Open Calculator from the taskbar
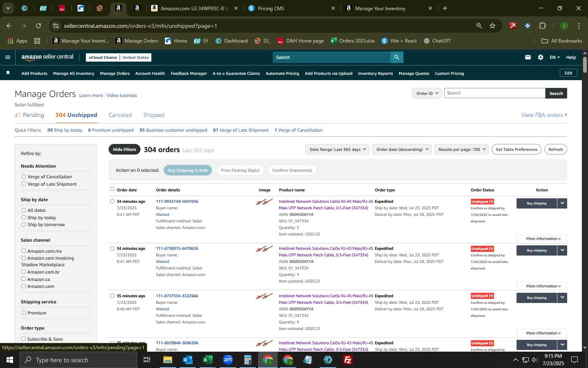The height and width of the screenshot is (368, 588). coord(248,360)
